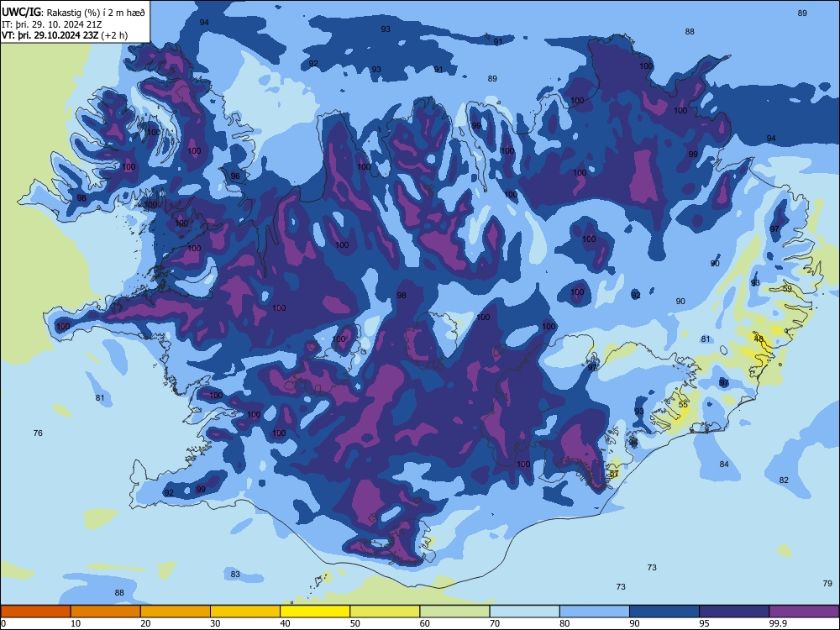The height and width of the screenshot is (630, 840).
Task: Select the dark blue 90–95 legend swatch
Action: [x=664, y=612]
